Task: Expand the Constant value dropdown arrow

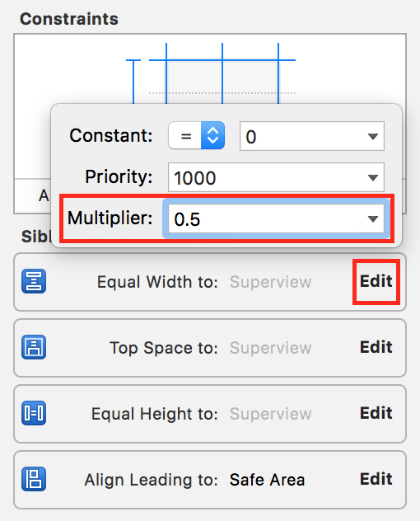Action: click(x=373, y=136)
